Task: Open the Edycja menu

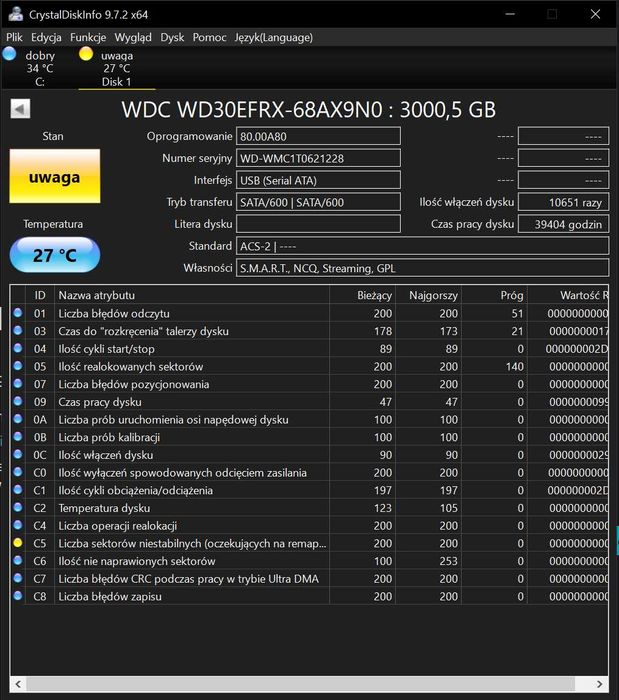Action: pyautogui.click(x=46, y=38)
